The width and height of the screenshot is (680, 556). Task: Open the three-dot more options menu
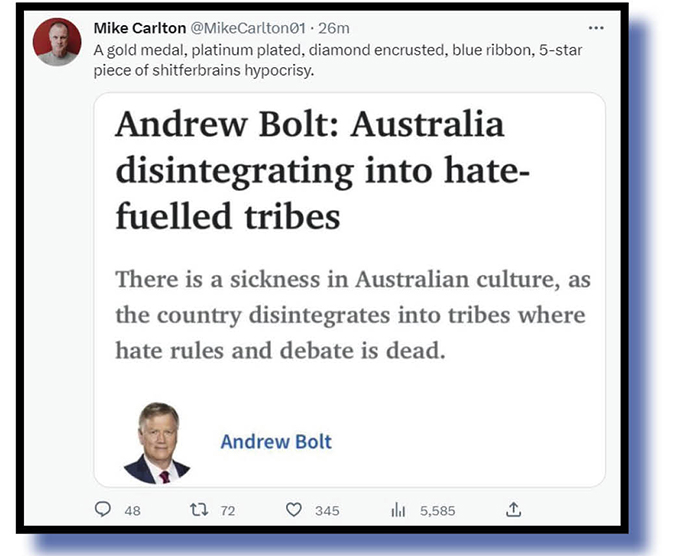click(x=596, y=28)
